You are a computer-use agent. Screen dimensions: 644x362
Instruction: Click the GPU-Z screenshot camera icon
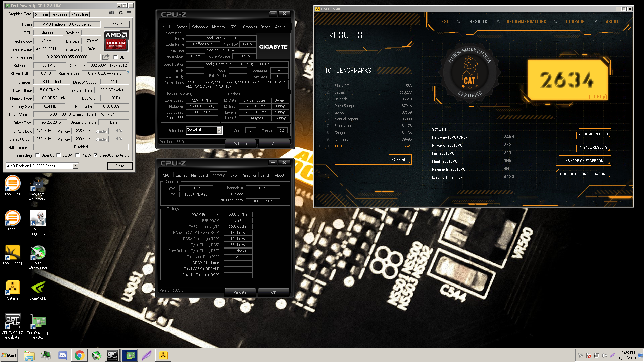tap(112, 13)
